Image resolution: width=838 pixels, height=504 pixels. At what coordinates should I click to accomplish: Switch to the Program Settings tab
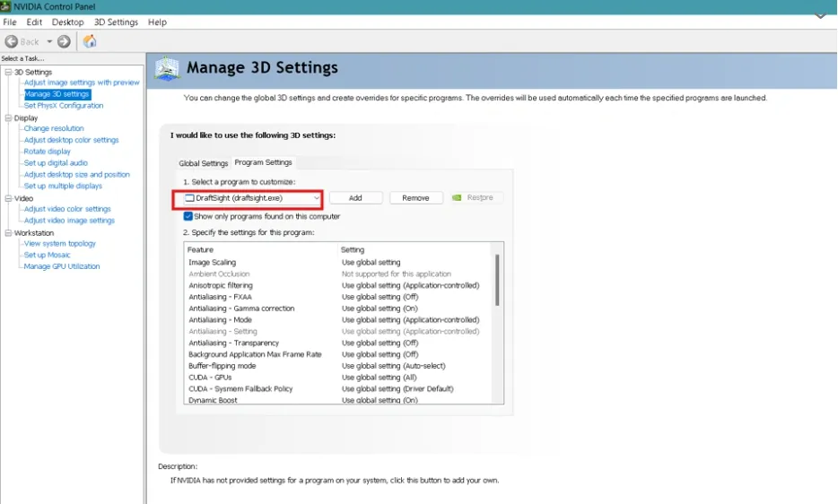(264, 162)
